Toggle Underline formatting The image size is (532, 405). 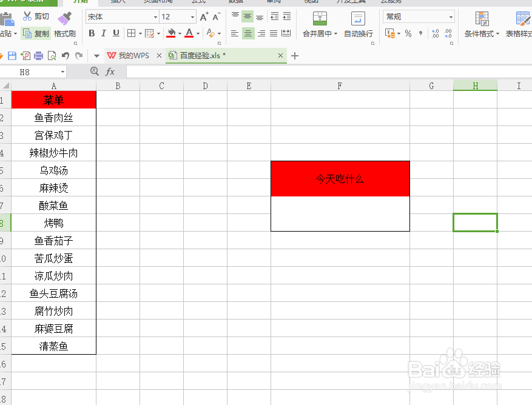click(116, 33)
